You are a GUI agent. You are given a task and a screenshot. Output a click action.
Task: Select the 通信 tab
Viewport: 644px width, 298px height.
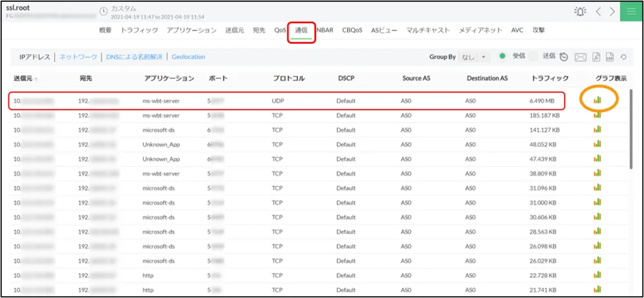[x=301, y=30]
